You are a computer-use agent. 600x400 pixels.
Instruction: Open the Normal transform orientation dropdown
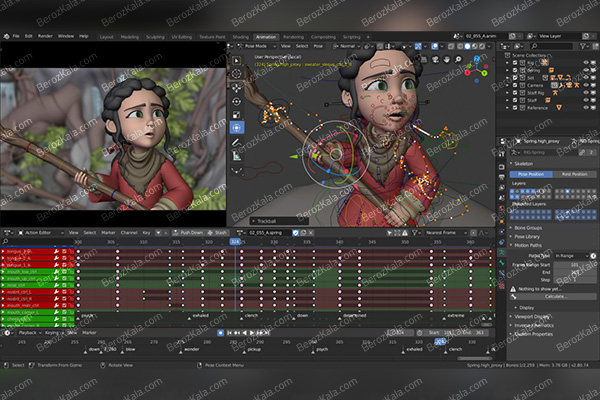point(347,46)
